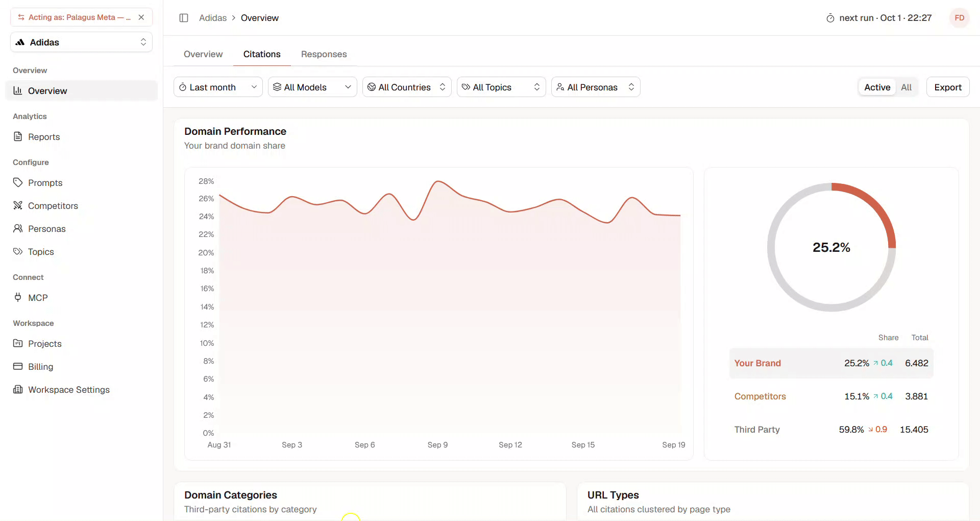This screenshot has width=980, height=521.
Task: Toggle the sidebar panel icon
Action: pos(184,18)
